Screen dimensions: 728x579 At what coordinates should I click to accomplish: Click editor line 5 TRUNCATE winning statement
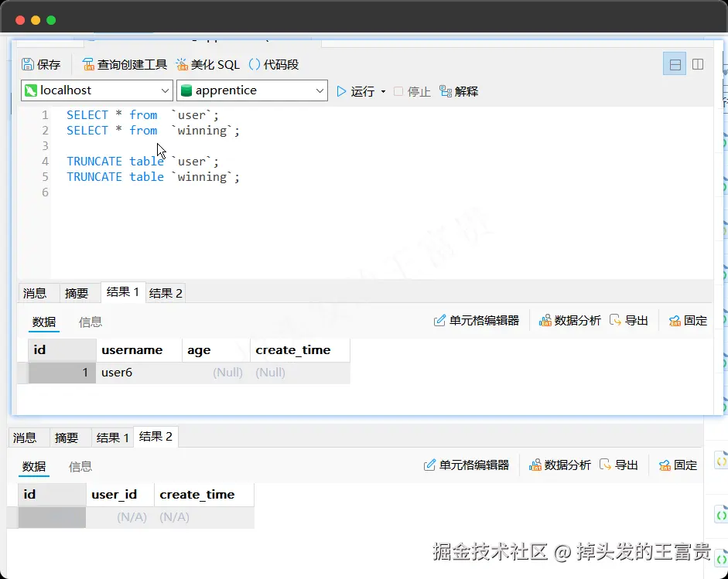[153, 177]
